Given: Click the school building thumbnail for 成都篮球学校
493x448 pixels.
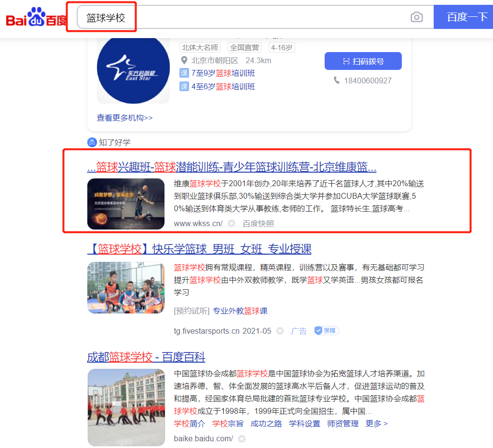Looking at the screenshot, I should coord(126,407).
